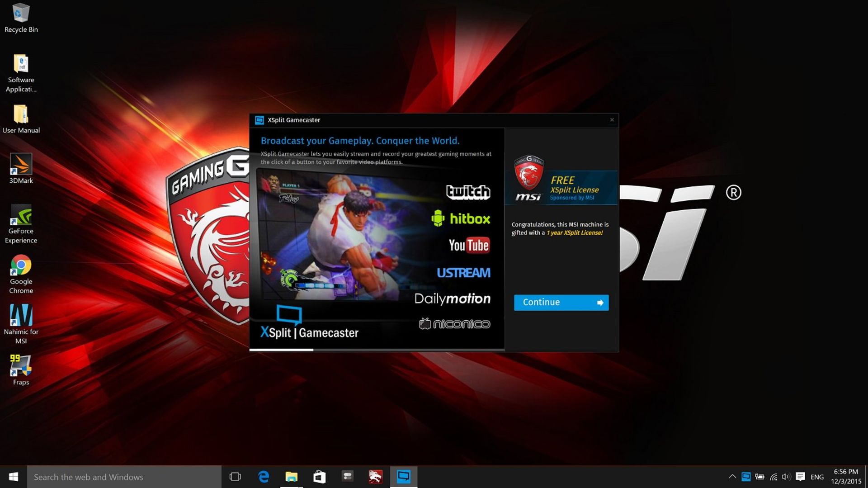Launch the Nahimic for MSI shortcut
This screenshot has width=868, height=488.
pyautogui.click(x=21, y=324)
